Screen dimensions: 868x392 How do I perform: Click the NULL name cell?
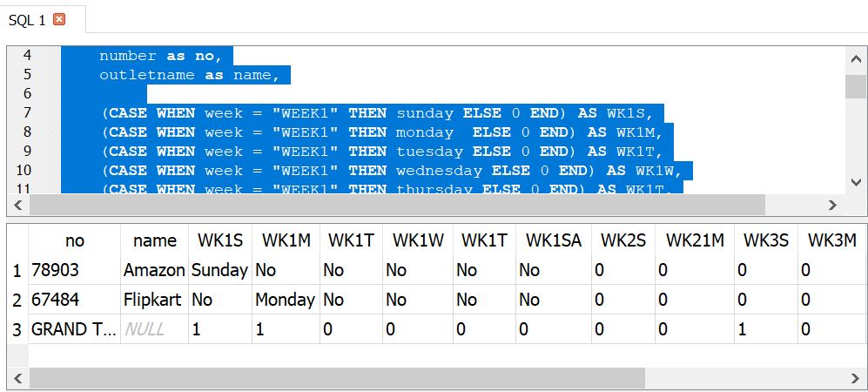tap(154, 329)
